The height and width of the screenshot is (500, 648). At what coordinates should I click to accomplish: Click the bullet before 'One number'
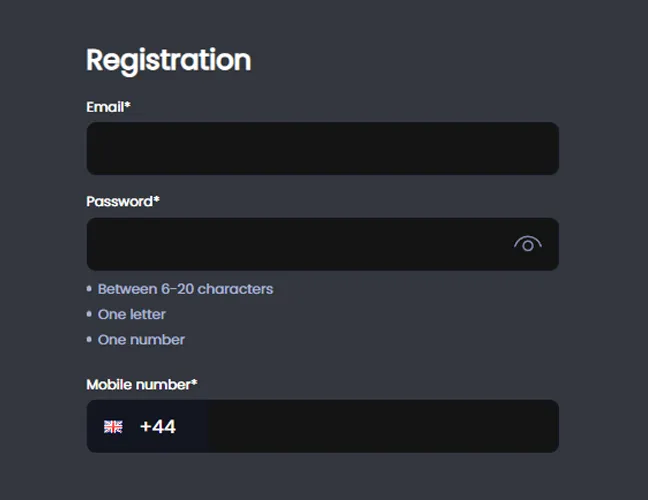[x=90, y=340]
